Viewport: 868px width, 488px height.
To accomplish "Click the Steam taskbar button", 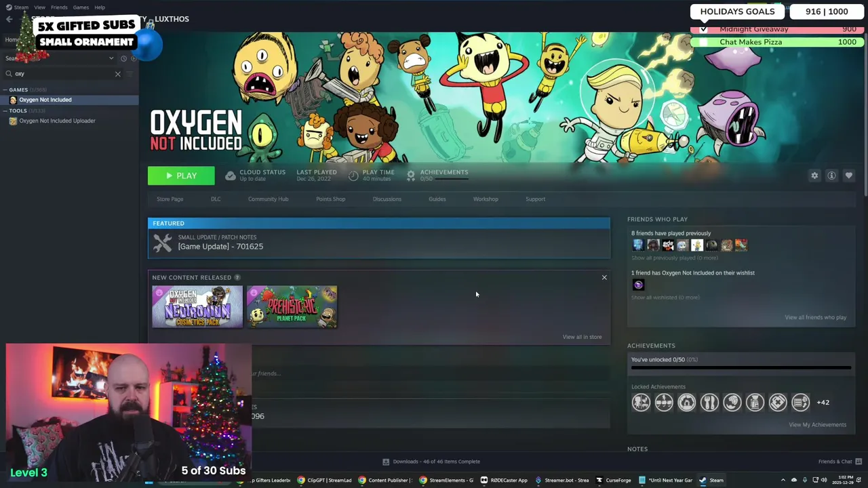I will (x=712, y=481).
